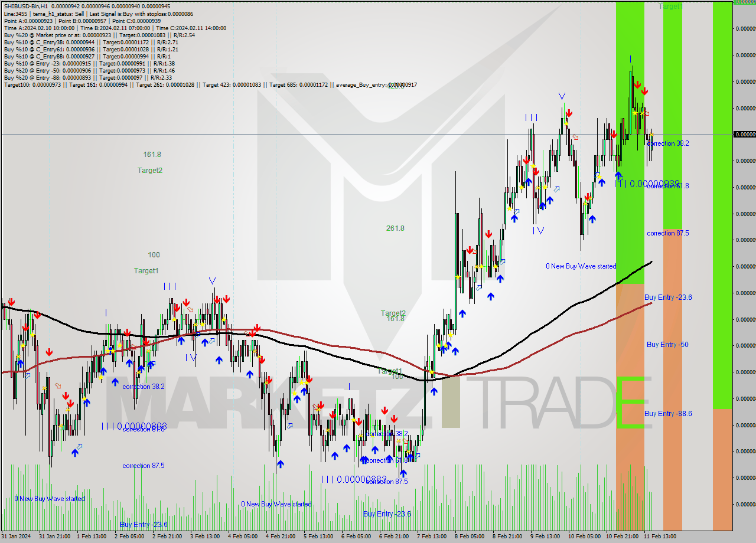Click the 'Buy Entry -50' label
Viewport: 756px width, 543px height.
pos(667,345)
